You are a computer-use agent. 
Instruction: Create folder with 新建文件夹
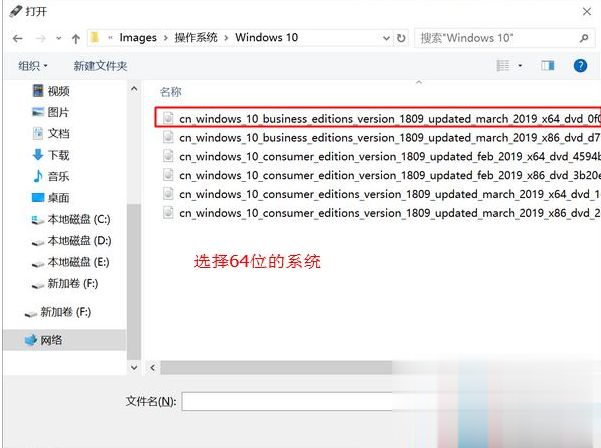point(100,66)
